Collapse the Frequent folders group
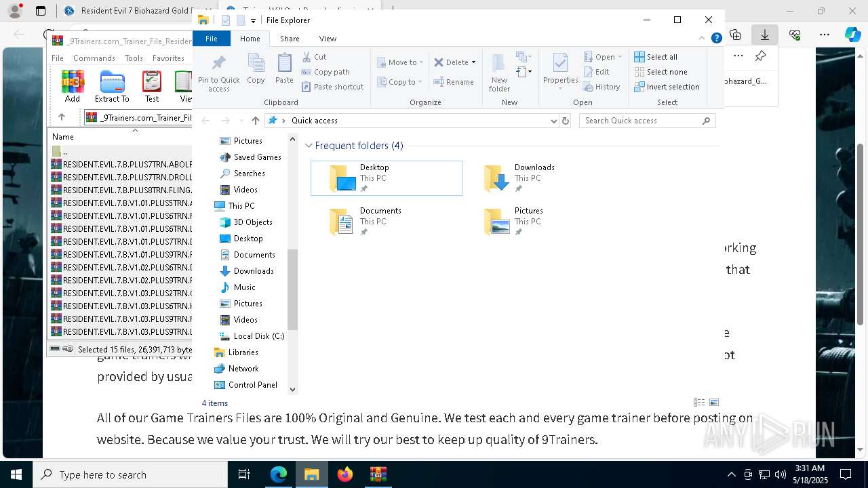Viewport: 868px width, 488px height. pos(309,146)
